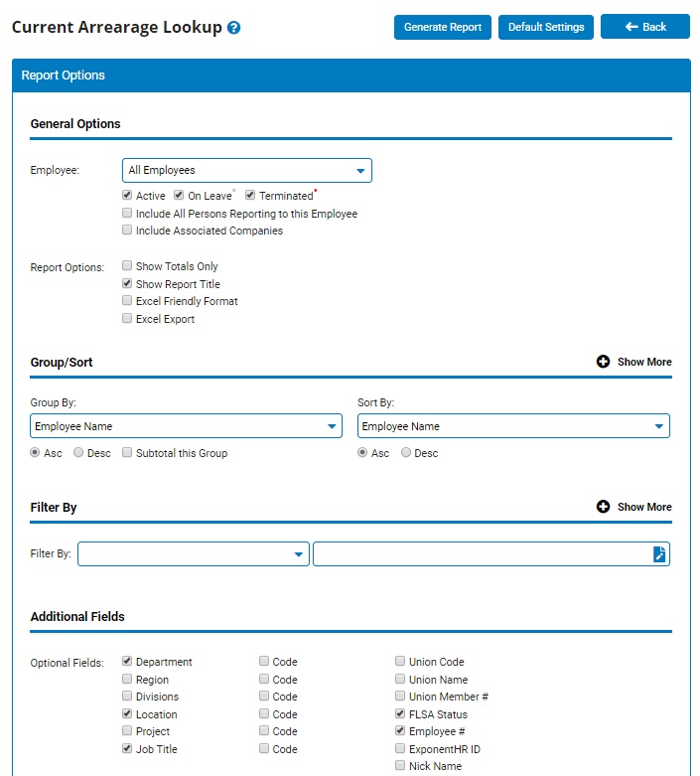Select Desc radio under Sort By

point(406,452)
